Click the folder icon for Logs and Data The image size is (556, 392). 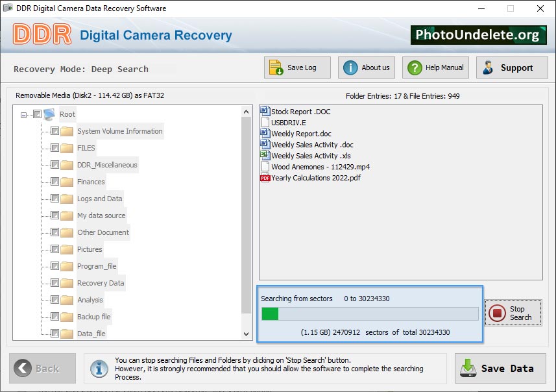(67, 199)
